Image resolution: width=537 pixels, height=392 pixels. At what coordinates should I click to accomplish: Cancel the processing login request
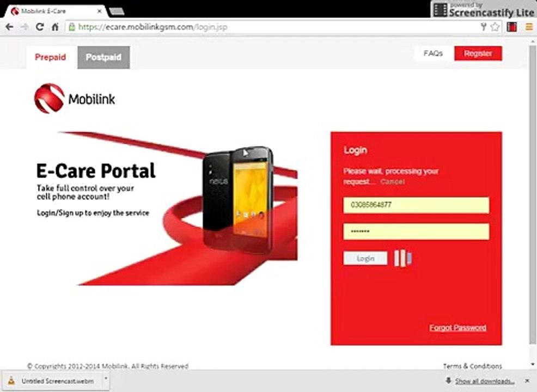tap(393, 182)
